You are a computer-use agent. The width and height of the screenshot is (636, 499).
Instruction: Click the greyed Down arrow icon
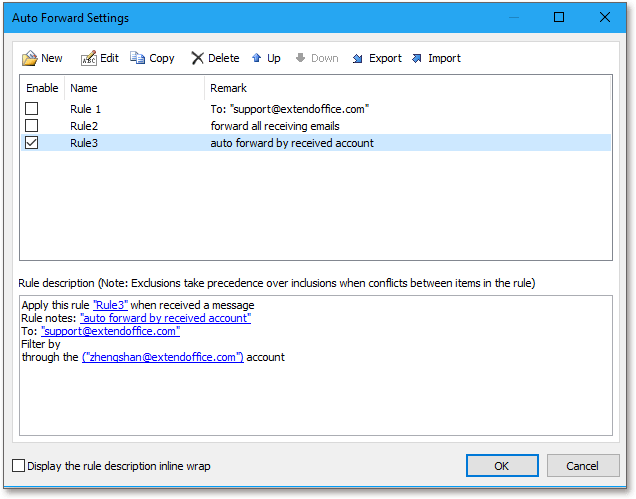300,58
